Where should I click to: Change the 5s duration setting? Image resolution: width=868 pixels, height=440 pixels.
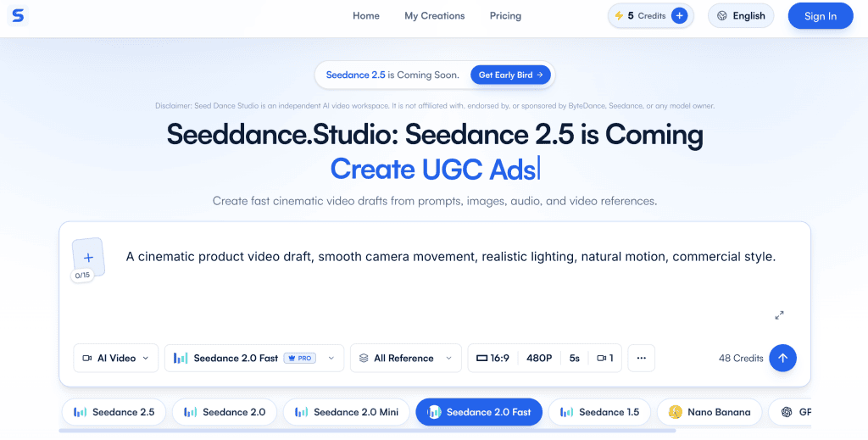(574, 358)
